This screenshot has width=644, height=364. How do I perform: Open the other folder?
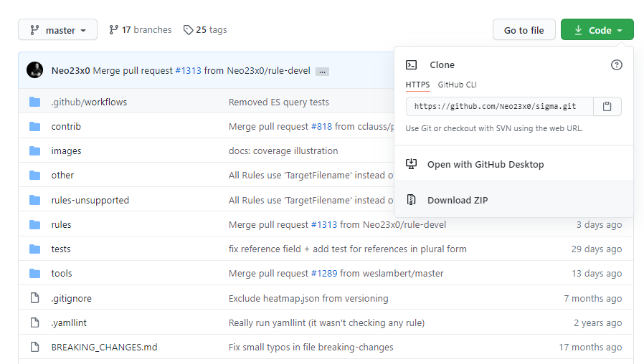[x=62, y=176]
